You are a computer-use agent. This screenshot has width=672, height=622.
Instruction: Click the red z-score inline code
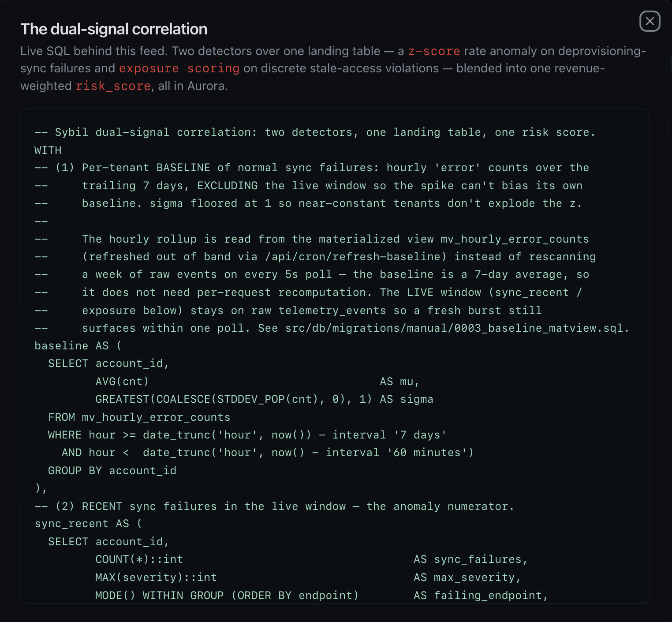coord(434,51)
